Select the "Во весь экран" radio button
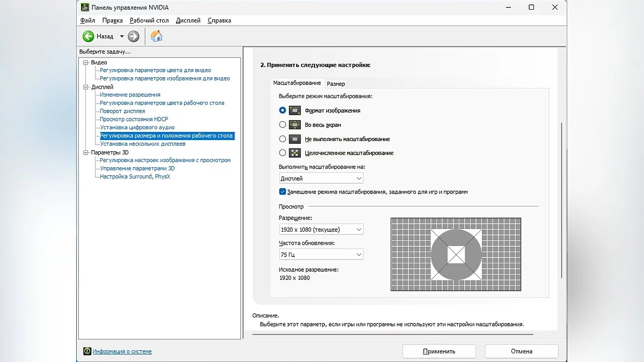 (x=283, y=125)
